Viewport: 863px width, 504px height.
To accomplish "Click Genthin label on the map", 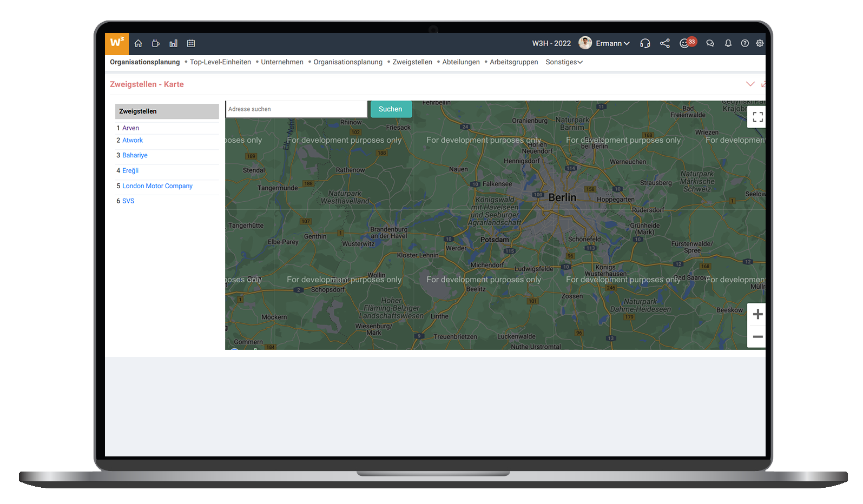I will point(315,236).
